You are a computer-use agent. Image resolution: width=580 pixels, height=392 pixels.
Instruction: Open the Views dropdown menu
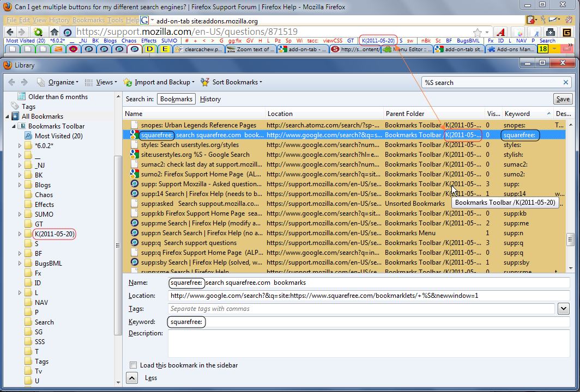point(101,82)
